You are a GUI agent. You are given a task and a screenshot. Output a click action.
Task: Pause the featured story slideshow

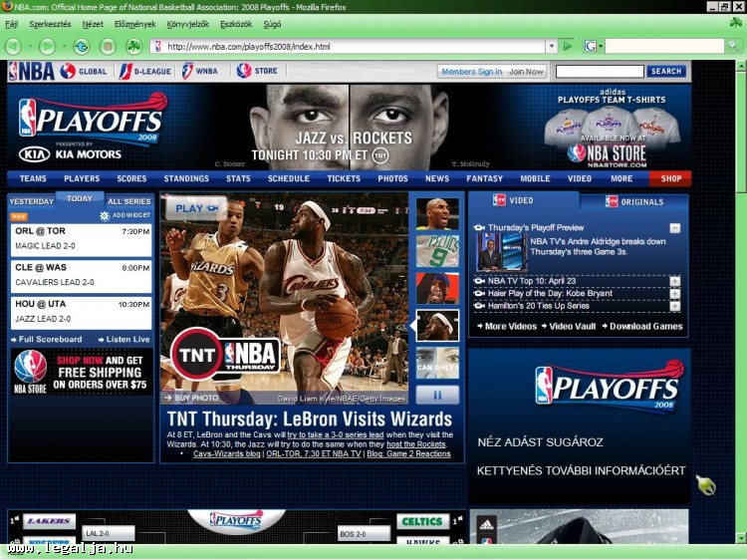point(437,395)
